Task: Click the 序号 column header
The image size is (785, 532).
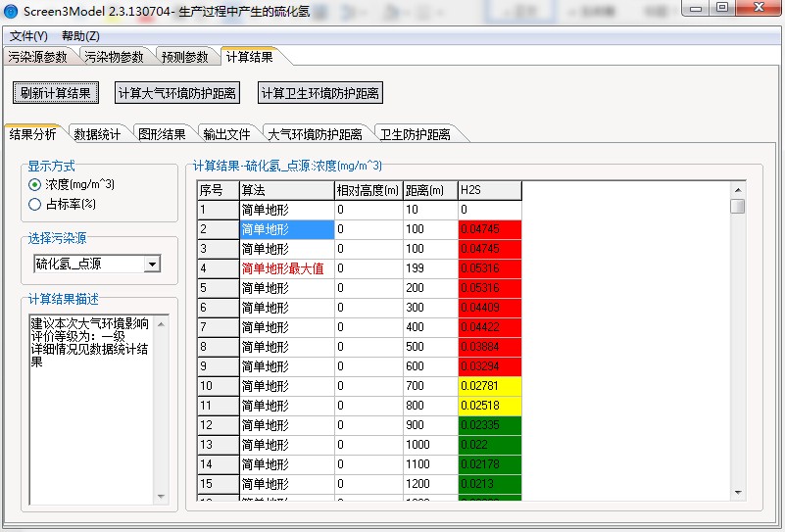Action: tap(219, 190)
